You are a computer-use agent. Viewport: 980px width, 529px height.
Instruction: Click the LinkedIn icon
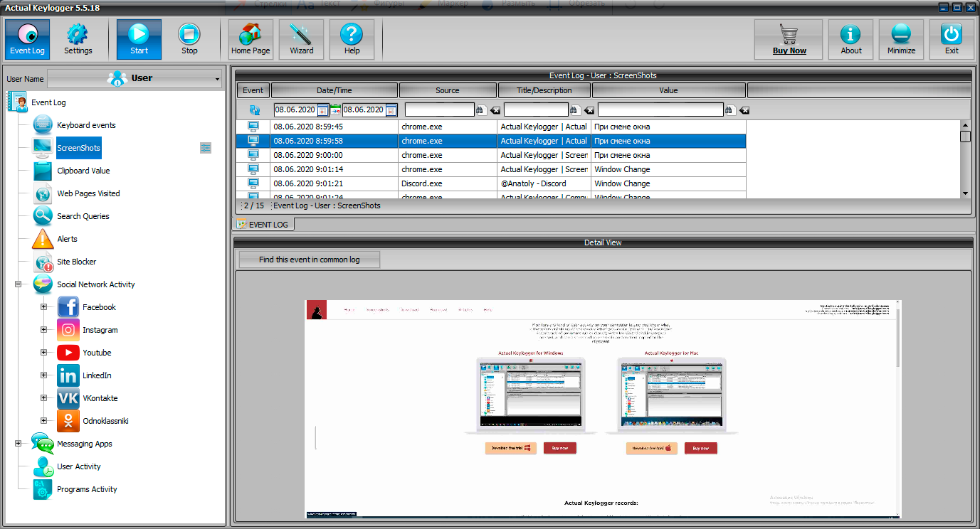point(68,375)
